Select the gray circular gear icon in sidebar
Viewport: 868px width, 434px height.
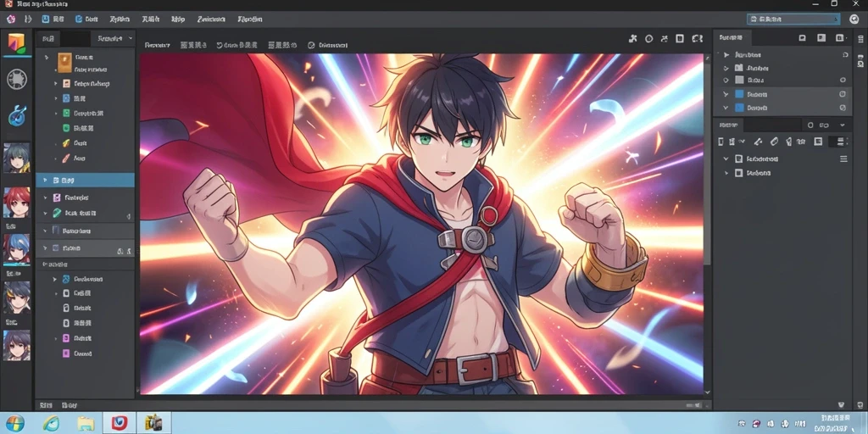(17, 79)
